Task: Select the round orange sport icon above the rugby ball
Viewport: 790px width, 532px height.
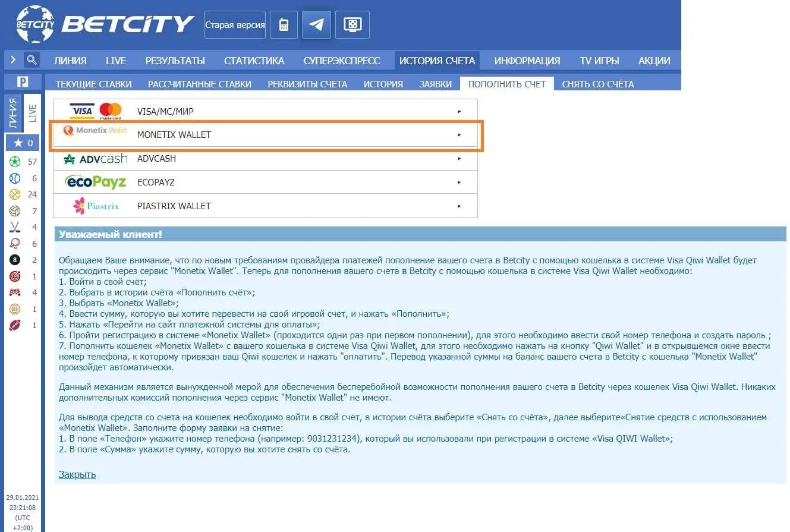Action: [x=15, y=309]
